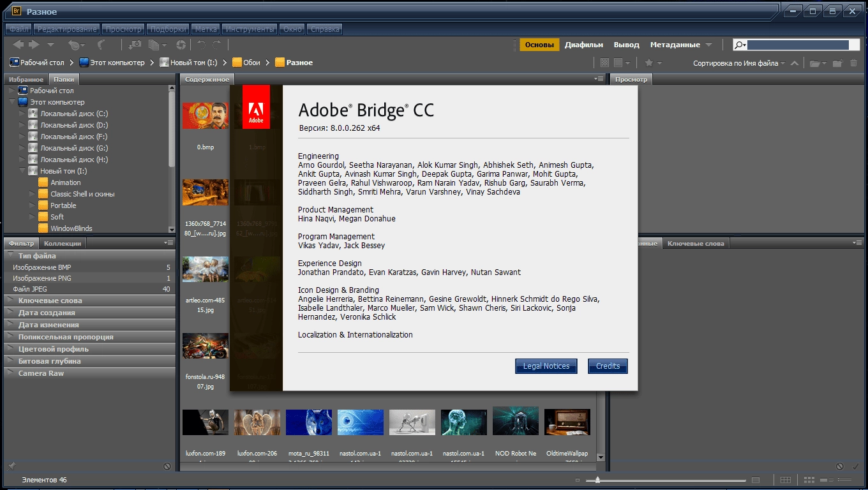The image size is (868, 490).
Task: Click the Adobe logo in About dialog
Action: 256,107
